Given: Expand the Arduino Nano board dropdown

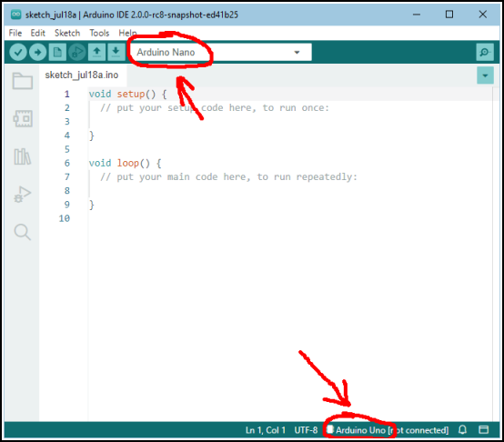Looking at the screenshot, I should [x=221, y=52].
